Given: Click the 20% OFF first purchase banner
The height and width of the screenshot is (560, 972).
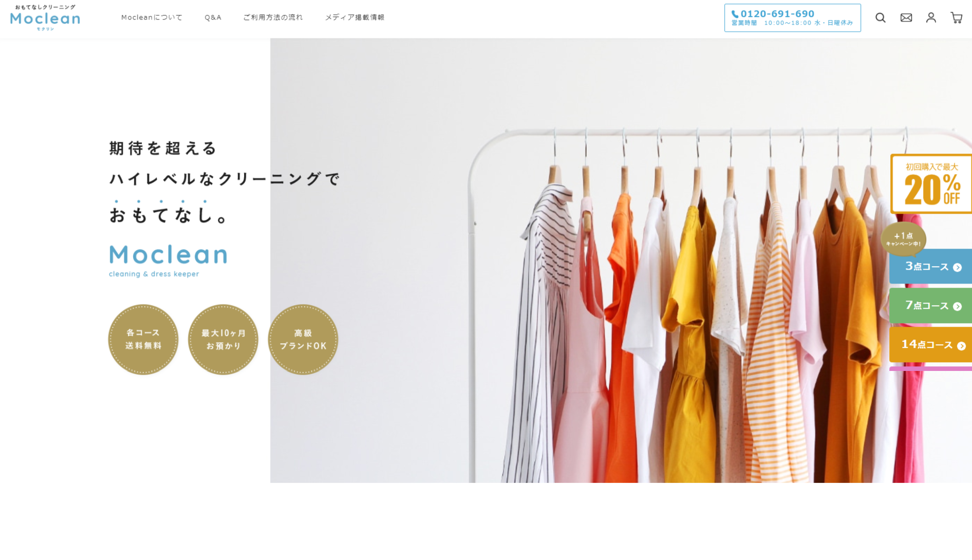Looking at the screenshot, I should click(x=931, y=184).
